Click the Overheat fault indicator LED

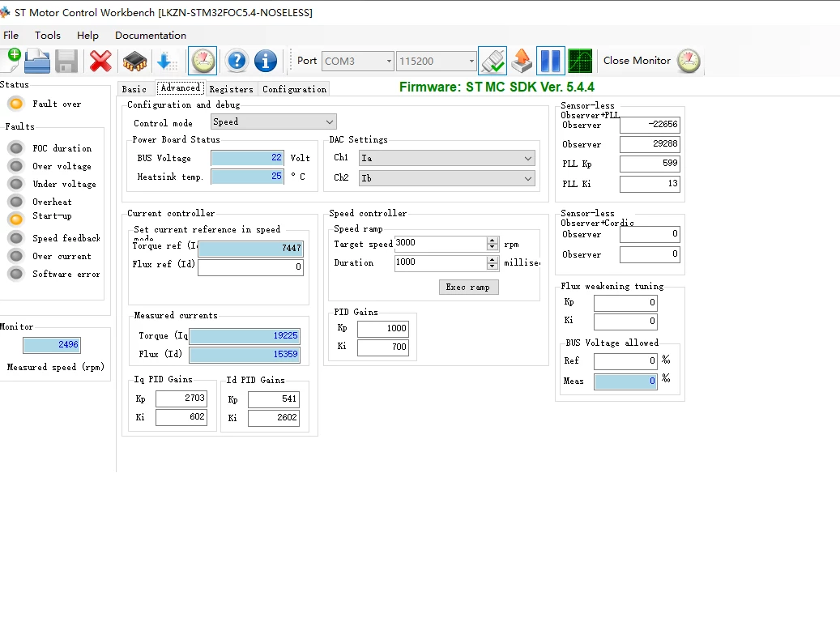(x=17, y=202)
